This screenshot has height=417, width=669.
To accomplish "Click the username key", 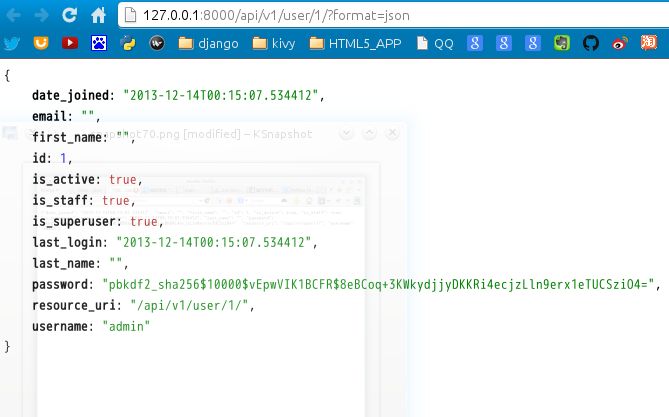I will click(x=61, y=326).
